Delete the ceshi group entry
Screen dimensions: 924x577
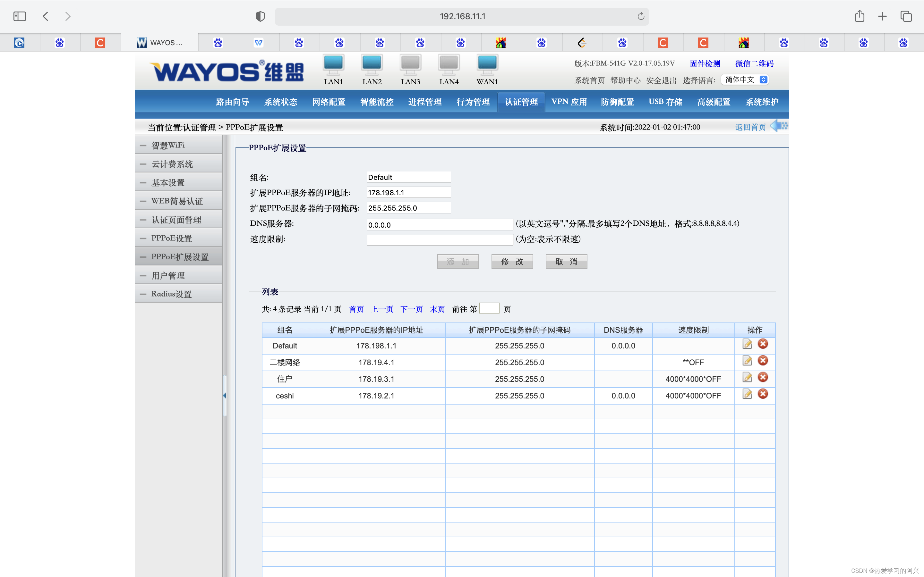tap(763, 394)
